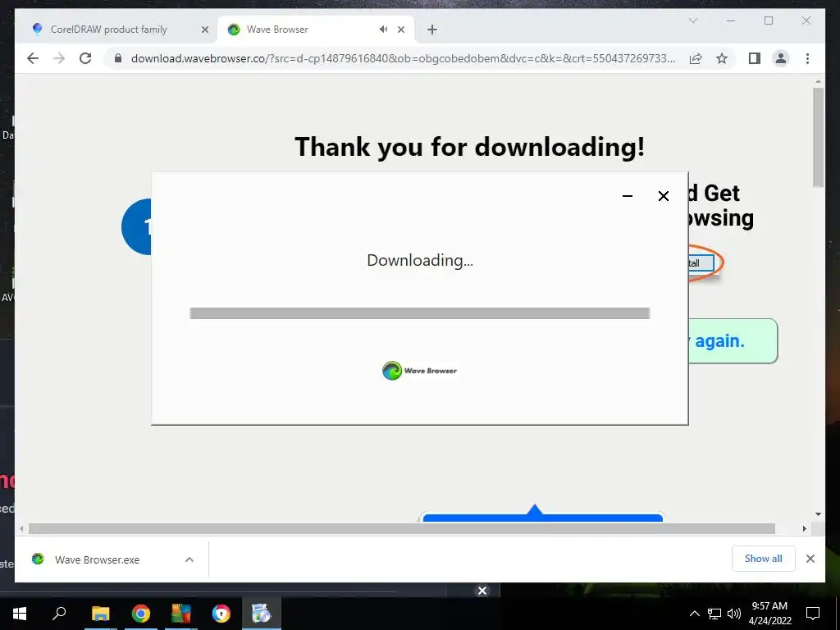Open the Chrome profile avatar menu
840x630 pixels.
coord(781,58)
